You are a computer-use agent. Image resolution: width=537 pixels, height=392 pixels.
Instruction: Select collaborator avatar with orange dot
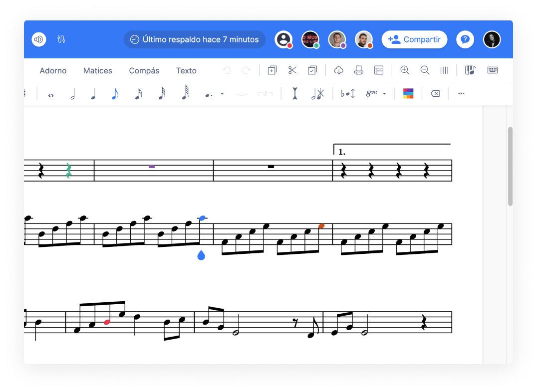click(x=364, y=39)
